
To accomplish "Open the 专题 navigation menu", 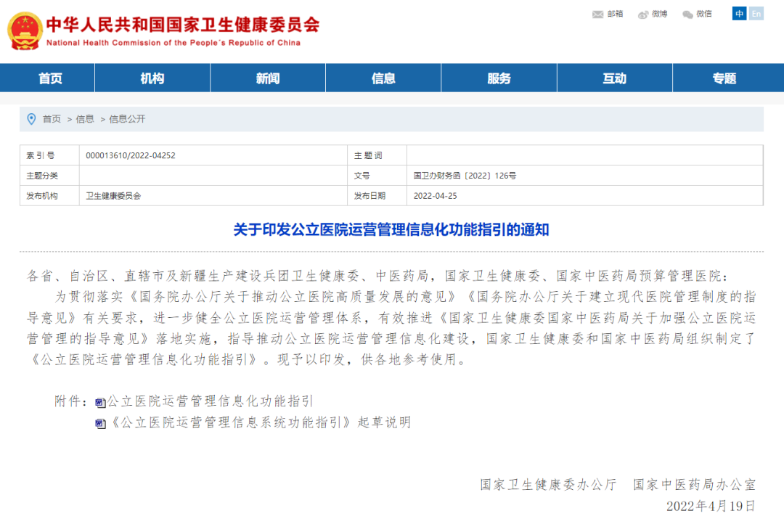I will pyautogui.click(x=724, y=78).
